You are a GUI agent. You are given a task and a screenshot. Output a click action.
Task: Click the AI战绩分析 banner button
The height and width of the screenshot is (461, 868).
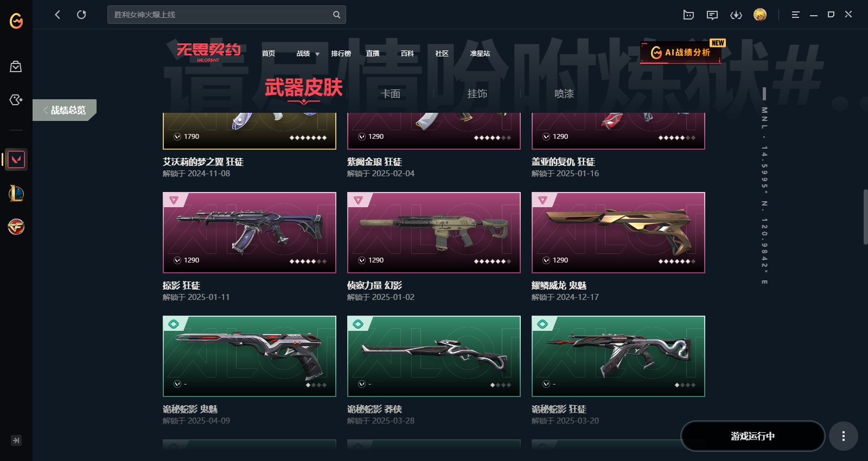point(681,53)
